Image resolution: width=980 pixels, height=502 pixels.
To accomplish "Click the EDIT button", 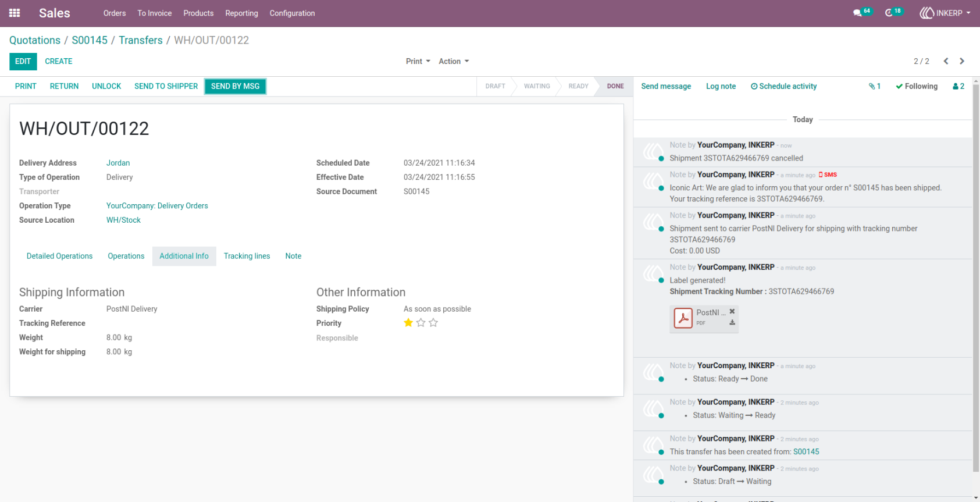I will point(23,61).
